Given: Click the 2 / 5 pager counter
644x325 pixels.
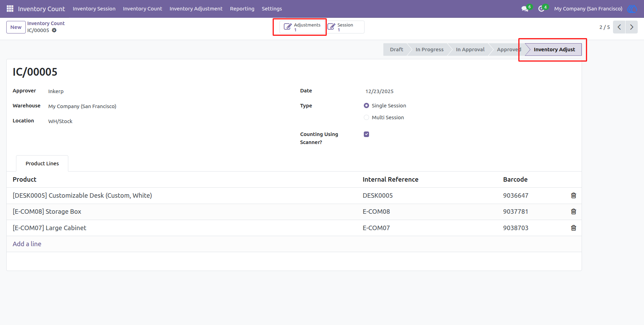Looking at the screenshot, I should (x=605, y=27).
